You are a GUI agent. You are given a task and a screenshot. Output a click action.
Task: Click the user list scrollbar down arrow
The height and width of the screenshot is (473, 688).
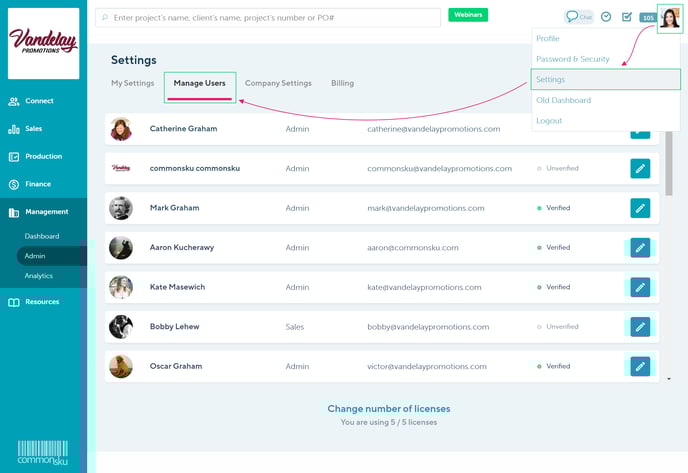[668, 379]
